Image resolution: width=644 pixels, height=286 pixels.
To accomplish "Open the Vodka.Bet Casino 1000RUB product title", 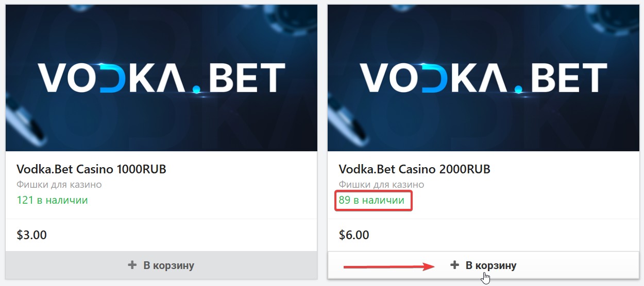I will pos(92,169).
